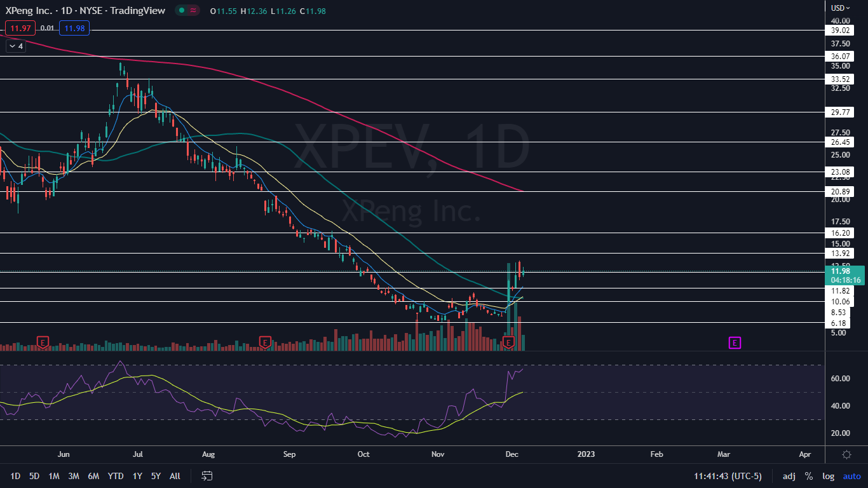Click the earnings marker E near December
Image resolution: width=868 pixels, height=488 pixels.
click(508, 342)
